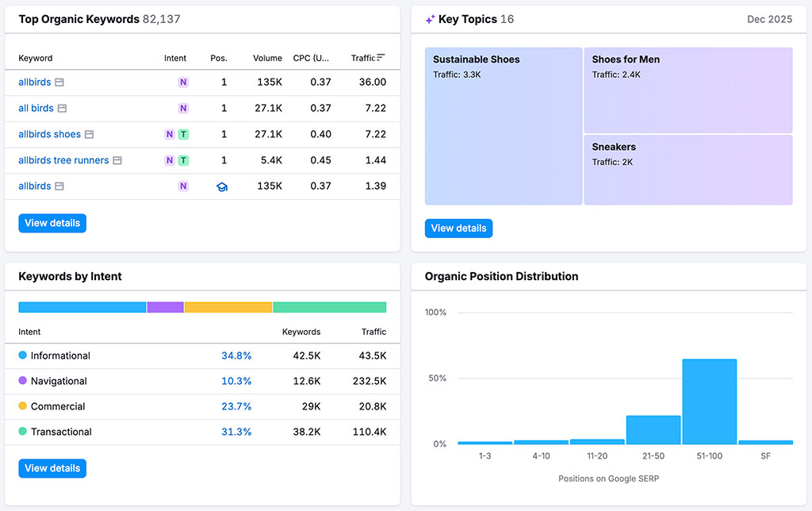Click View details under Keywords by Intent
Viewport: 812px width, 511px height.
(52, 468)
